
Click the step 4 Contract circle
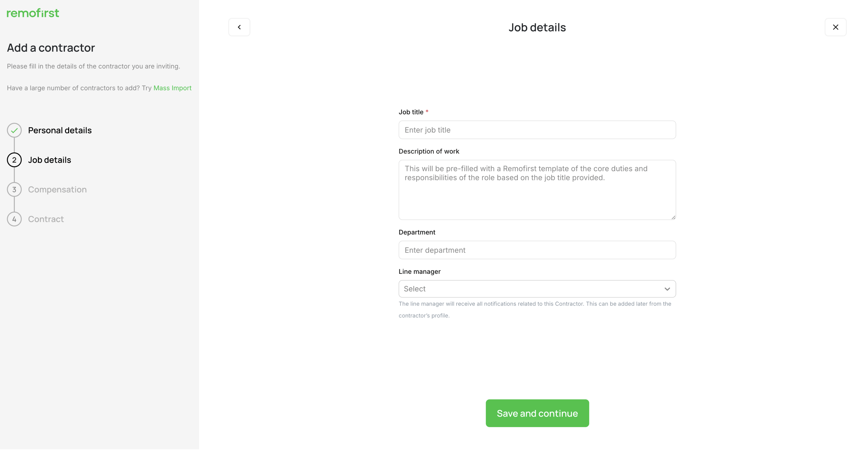coord(14,219)
